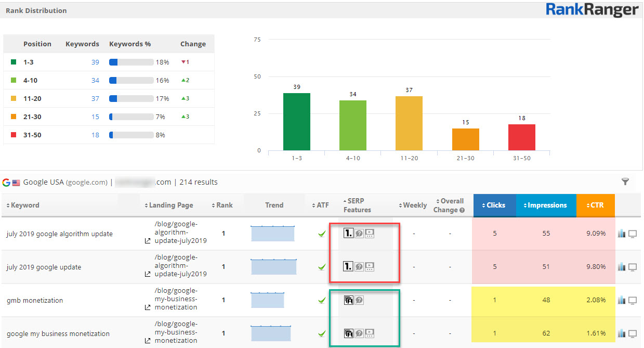644x348 pixels.
Task: Click ATF checkmark in 'gmb monetization' row
Action: point(322,301)
